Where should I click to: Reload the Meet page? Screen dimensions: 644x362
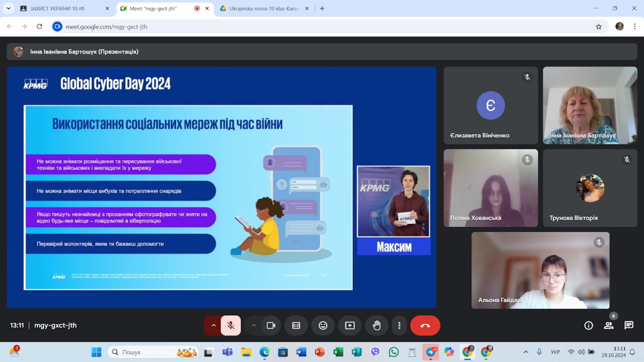(x=39, y=27)
